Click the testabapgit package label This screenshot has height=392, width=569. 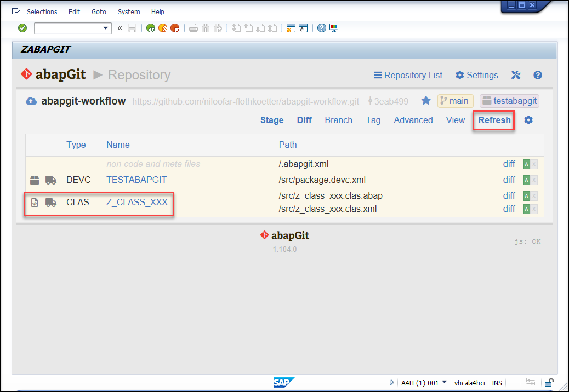(509, 101)
